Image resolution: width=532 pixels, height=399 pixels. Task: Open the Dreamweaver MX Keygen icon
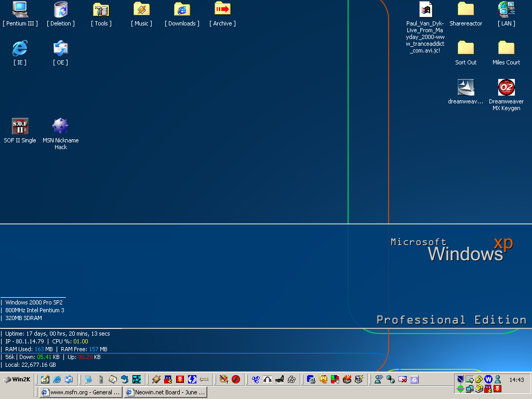(x=507, y=87)
